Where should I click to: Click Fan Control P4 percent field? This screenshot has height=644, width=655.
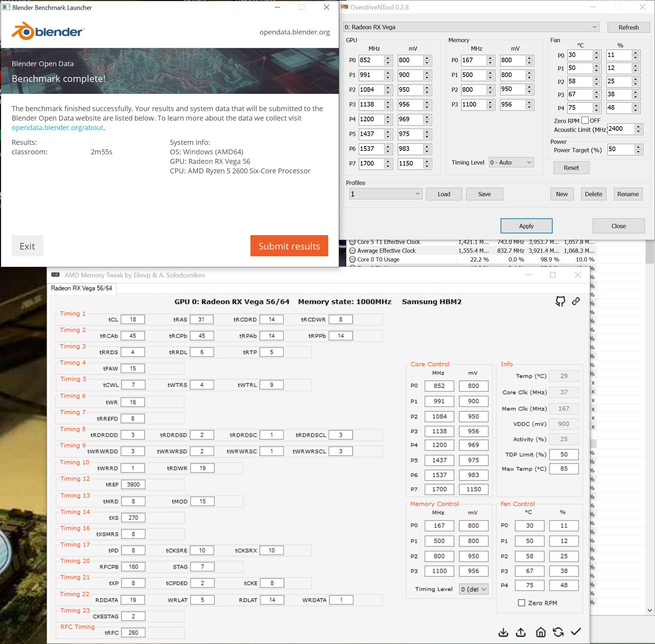(564, 585)
